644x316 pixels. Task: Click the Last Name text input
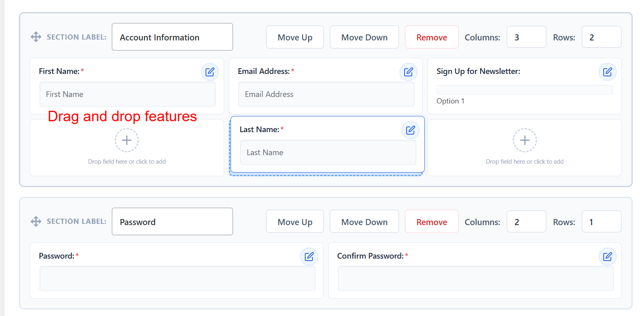(328, 152)
